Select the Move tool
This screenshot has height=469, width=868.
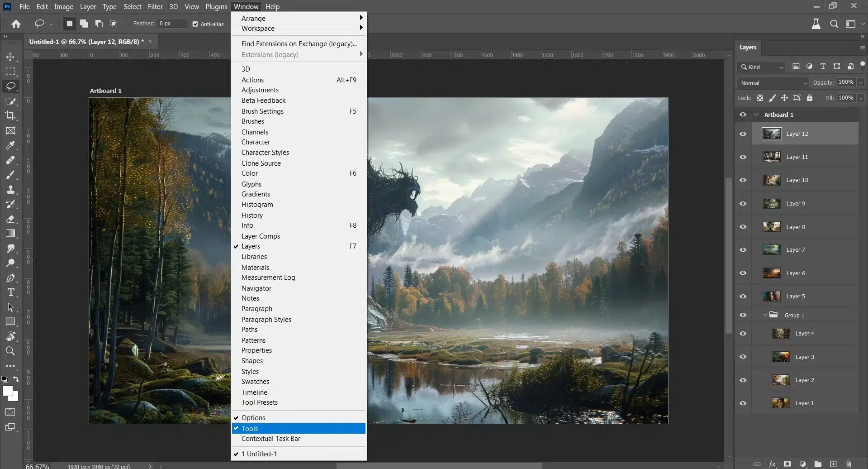(x=10, y=57)
